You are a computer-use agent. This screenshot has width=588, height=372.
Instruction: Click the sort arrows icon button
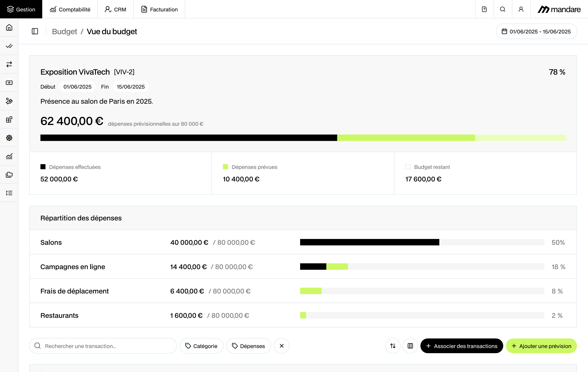point(393,346)
